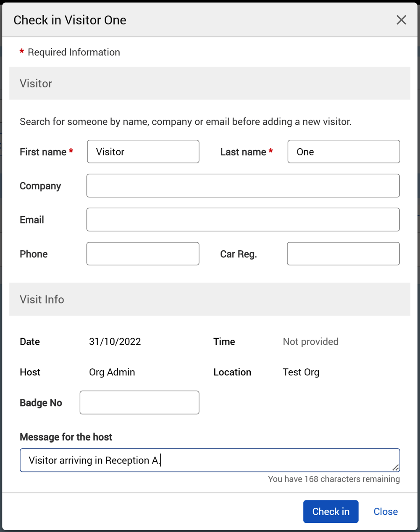Click the Message for the host textarea

(209, 460)
